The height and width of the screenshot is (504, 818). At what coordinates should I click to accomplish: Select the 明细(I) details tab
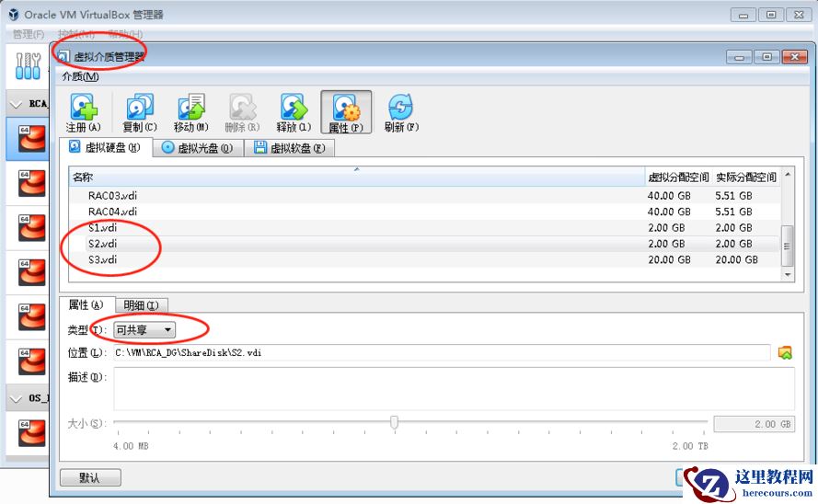pos(141,305)
